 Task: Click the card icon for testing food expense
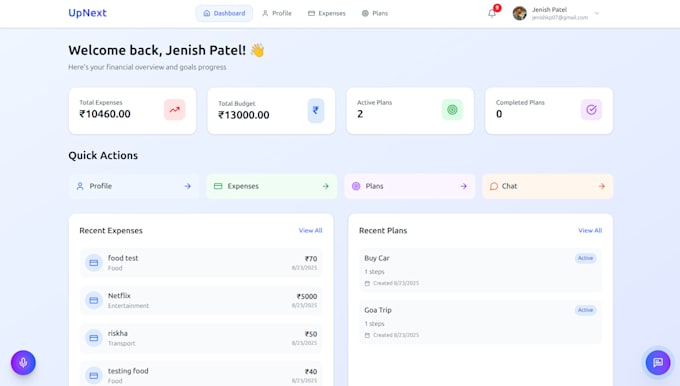(93, 375)
